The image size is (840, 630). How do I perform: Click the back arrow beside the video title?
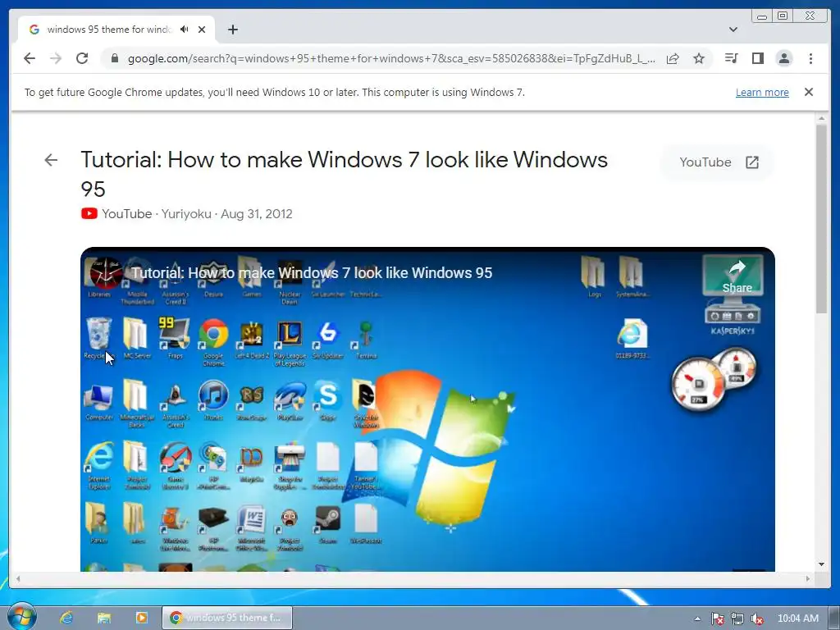click(51, 160)
